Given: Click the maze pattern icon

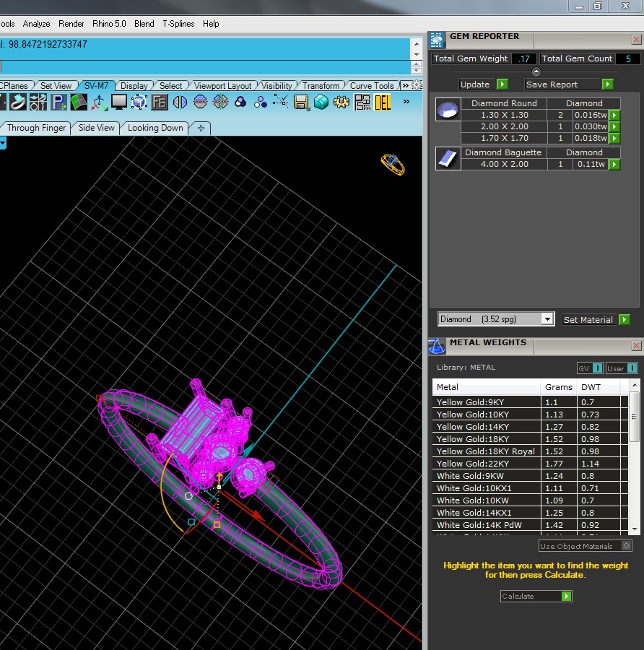Looking at the screenshot, I should point(362,102).
